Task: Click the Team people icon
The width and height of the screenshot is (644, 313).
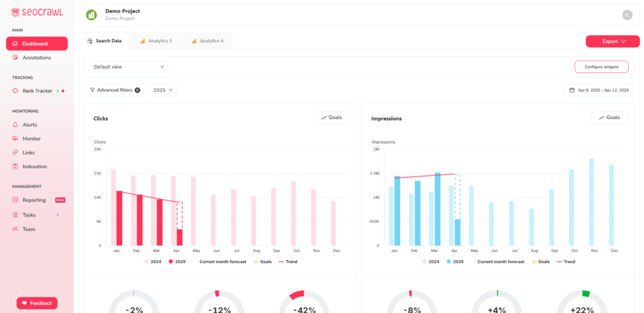Action: tap(15, 229)
